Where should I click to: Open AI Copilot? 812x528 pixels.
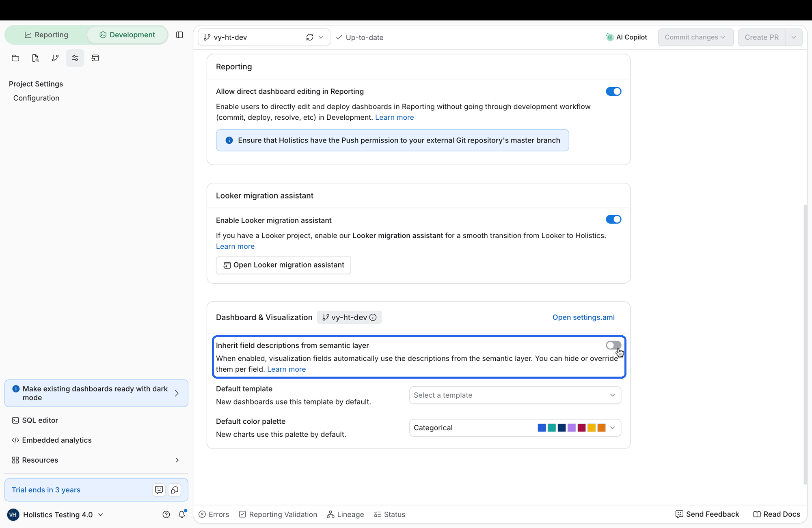click(x=626, y=37)
